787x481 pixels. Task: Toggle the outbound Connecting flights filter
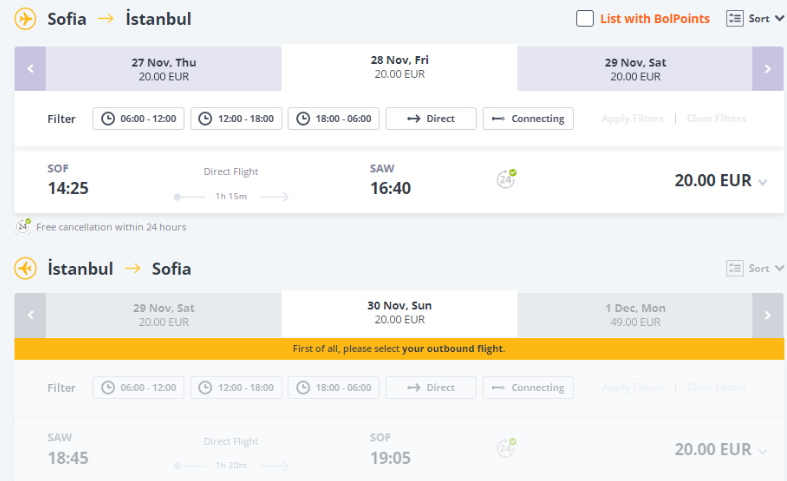pos(528,118)
